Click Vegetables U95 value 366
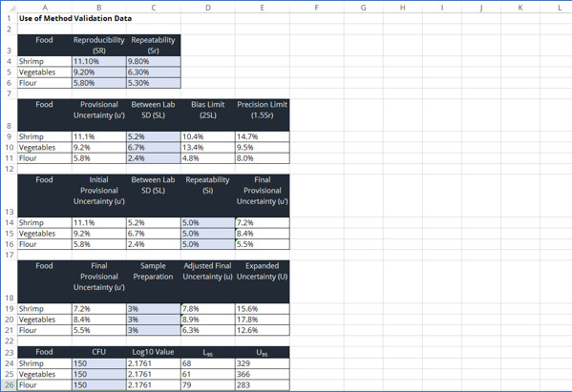Image resolution: width=572 pixels, height=392 pixels. pyautogui.click(x=263, y=374)
